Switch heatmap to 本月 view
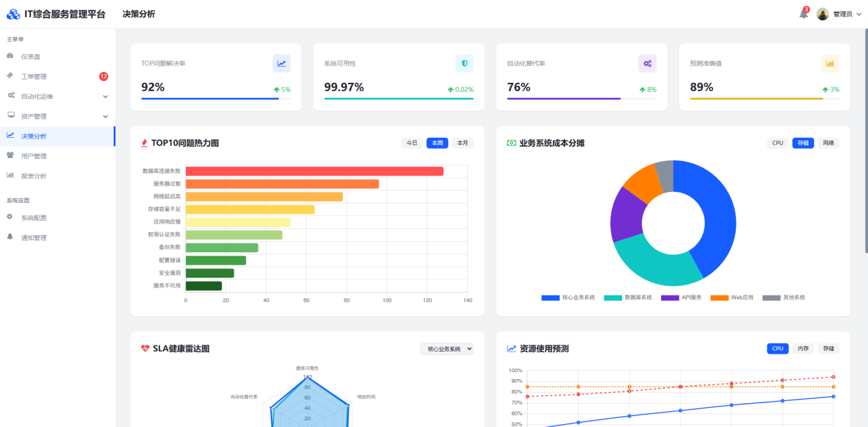This screenshot has height=427, width=868. [x=462, y=143]
